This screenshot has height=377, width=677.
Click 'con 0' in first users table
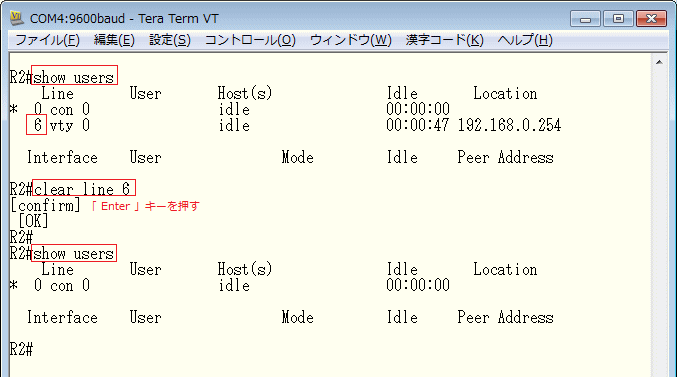point(70,109)
